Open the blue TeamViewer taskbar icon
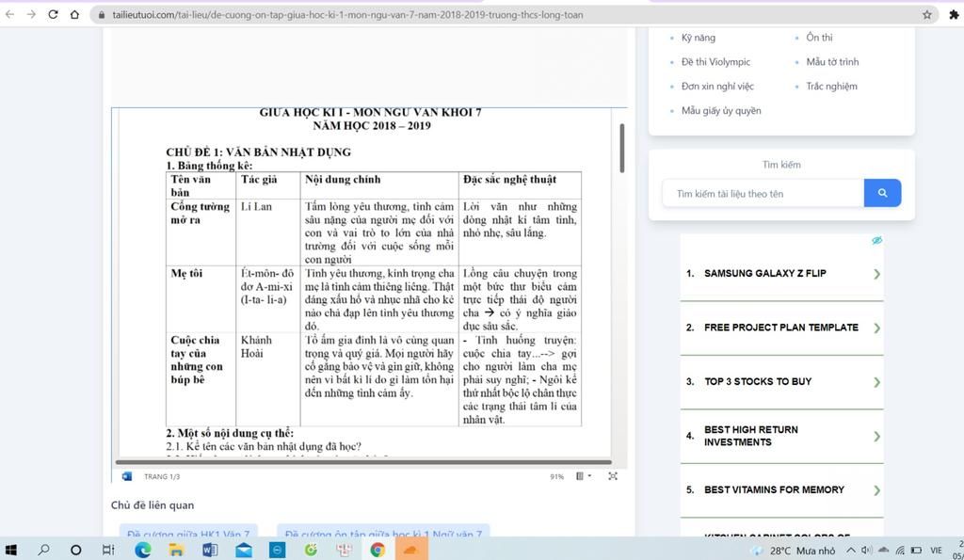The width and height of the screenshot is (964, 560). (x=278, y=551)
